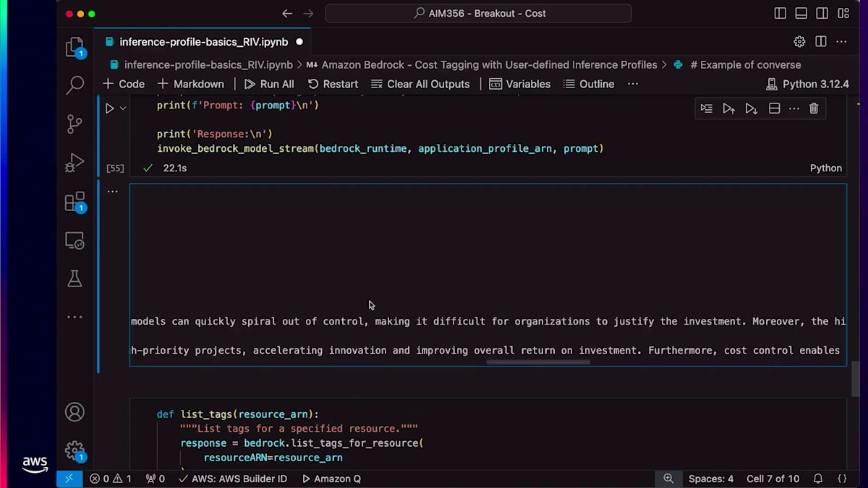This screenshot has width=868, height=488.
Task: Toggle the bottom panel layout icon
Action: coord(801,13)
